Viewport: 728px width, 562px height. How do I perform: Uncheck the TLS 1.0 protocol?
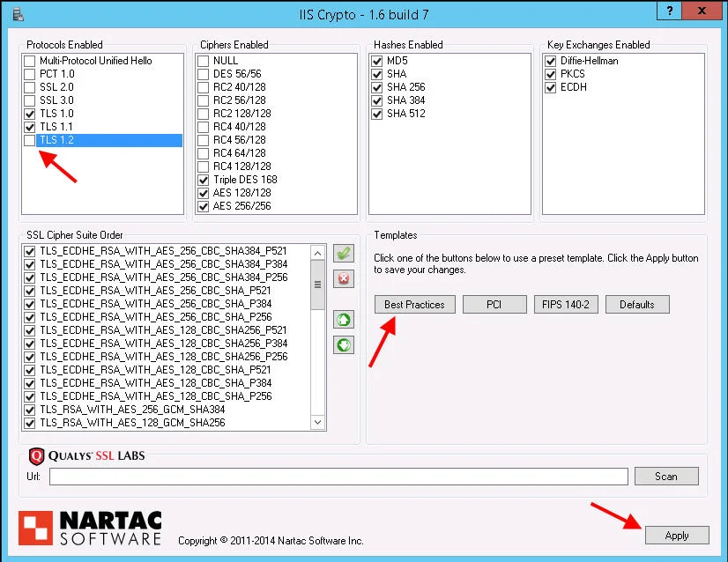point(30,114)
